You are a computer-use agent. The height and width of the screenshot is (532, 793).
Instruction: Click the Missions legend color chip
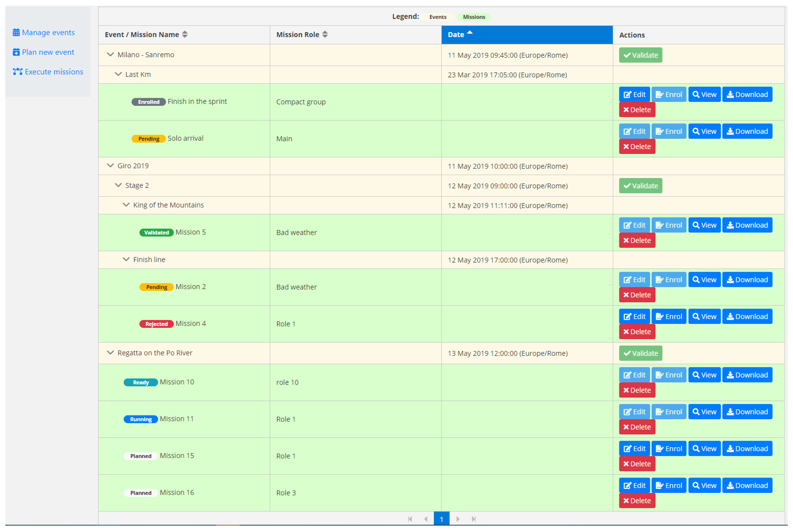tap(474, 17)
